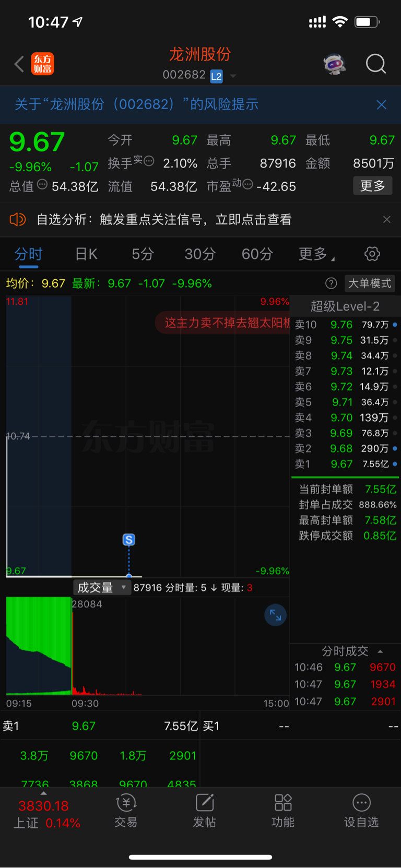Tap 跌停成交额 0.85亿 row

[x=347, y=536]
